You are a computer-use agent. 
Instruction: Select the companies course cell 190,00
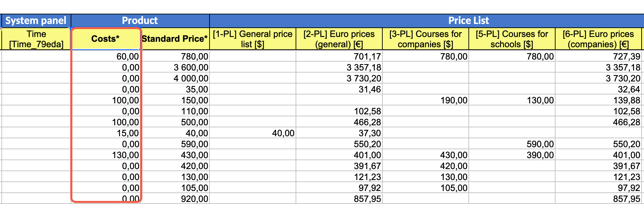click(426, 100)
